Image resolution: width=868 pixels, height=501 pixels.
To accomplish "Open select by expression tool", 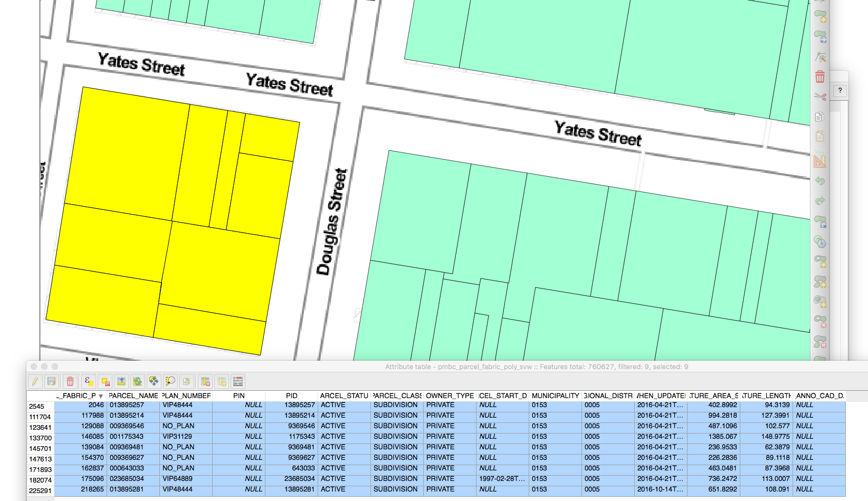I will (x=89, y=381).
